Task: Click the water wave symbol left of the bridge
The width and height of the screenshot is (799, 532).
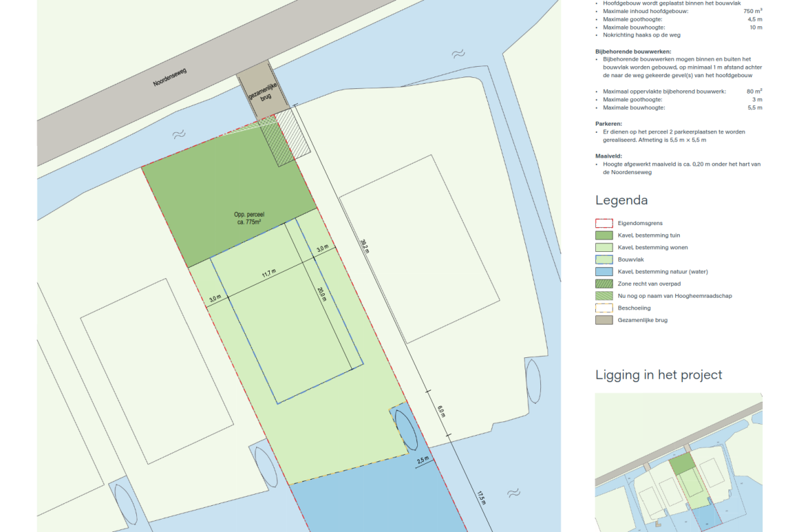Action: pos(177,135)
